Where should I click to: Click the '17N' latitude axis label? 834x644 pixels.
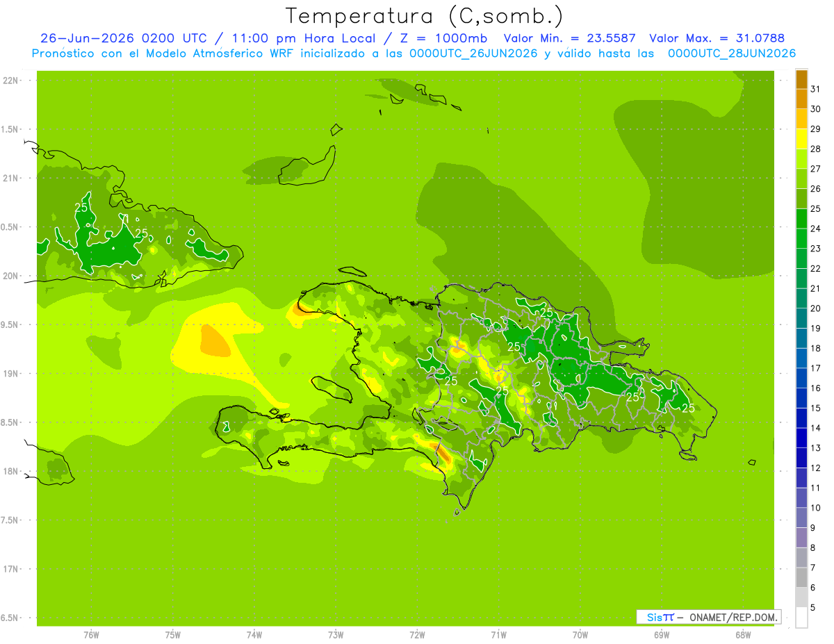point(11,569)
